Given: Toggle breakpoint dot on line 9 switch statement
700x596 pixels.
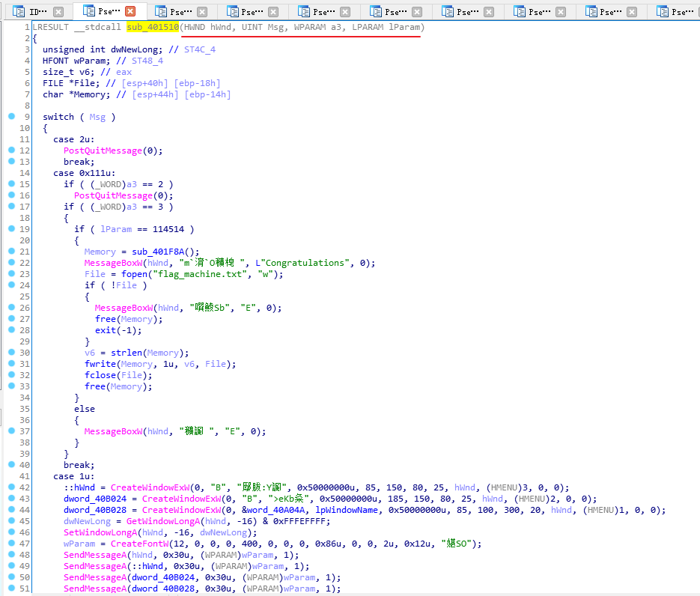Looking at the screenshot, I should [11, 117].
